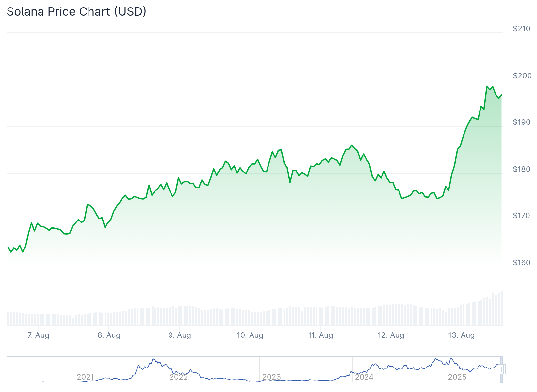Screen dimensions: 537x392
Task: Click the 13. Aug date label
Action: [x=461, y=335]
